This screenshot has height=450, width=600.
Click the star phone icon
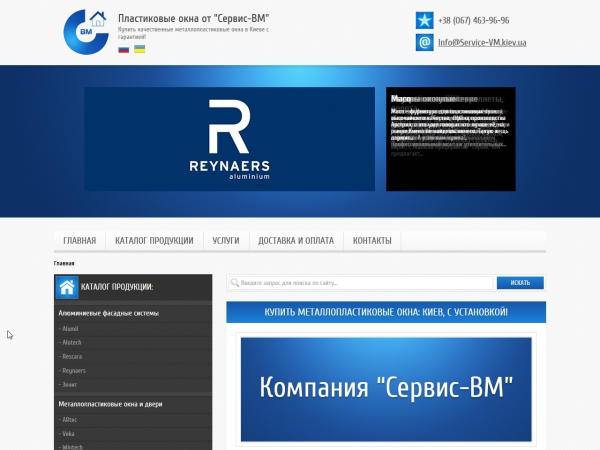coord(424,20)
